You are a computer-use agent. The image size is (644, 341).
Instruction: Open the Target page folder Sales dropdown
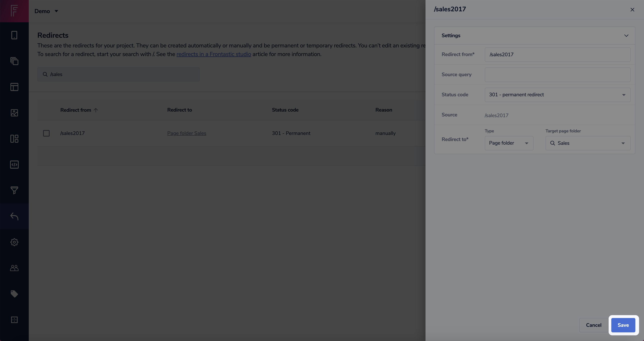pos(588,143)
